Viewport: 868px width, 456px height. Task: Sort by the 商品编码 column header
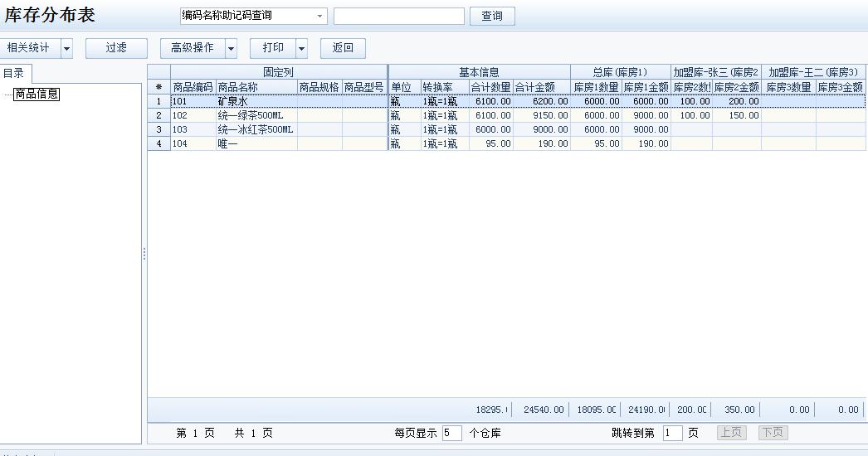(193, 87)
